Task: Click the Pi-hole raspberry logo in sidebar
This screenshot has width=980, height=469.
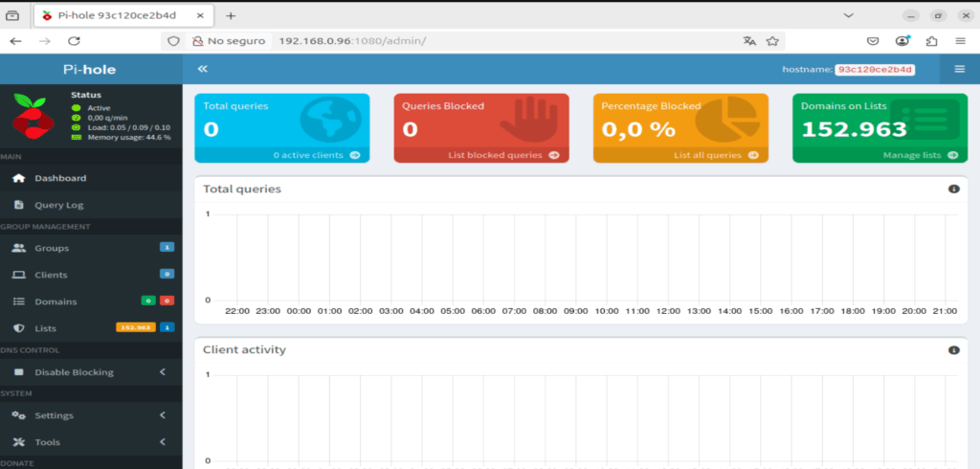Action: [34, 118]
